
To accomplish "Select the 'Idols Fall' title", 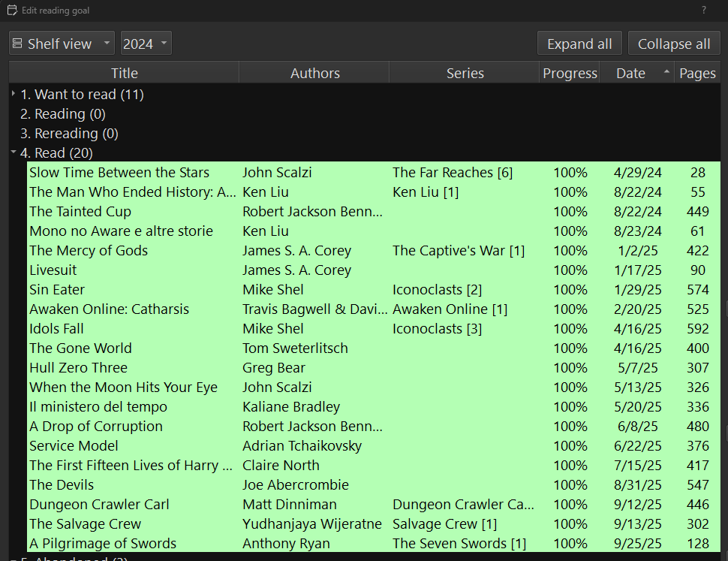I will click(56, 328).
